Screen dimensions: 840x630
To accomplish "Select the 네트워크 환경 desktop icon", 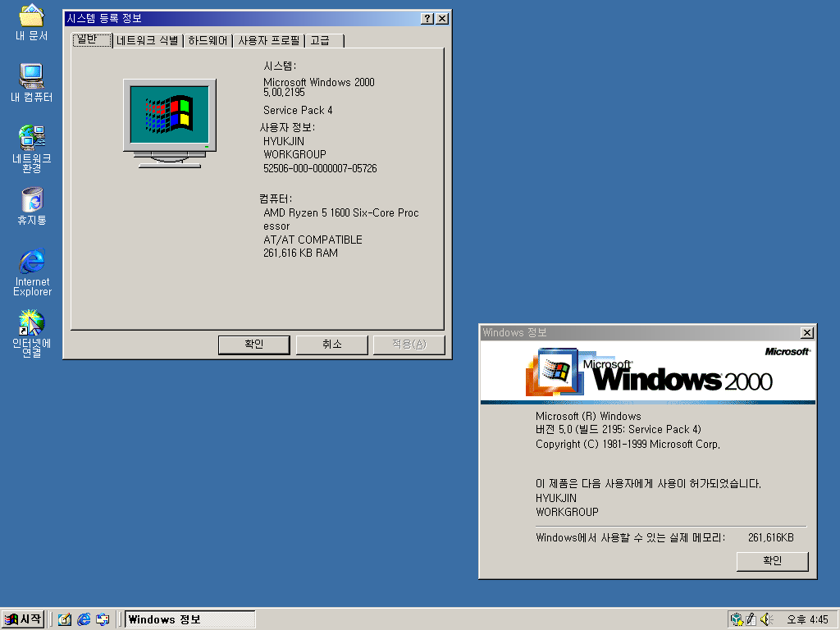I will click(32, 148).
